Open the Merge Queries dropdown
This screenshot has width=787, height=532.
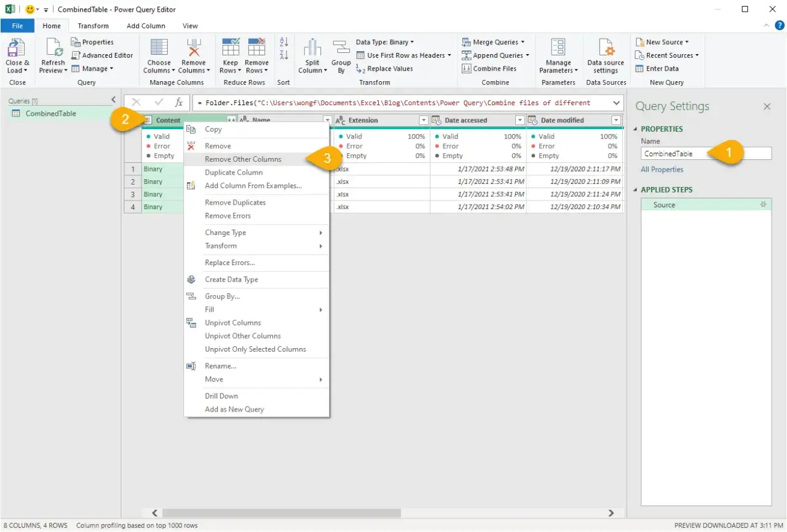click(493, 42)
